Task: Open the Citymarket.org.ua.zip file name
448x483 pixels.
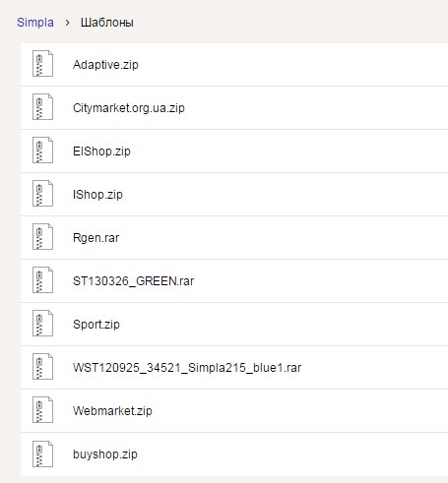Action: pyautogui.click(x=129, y=108)
